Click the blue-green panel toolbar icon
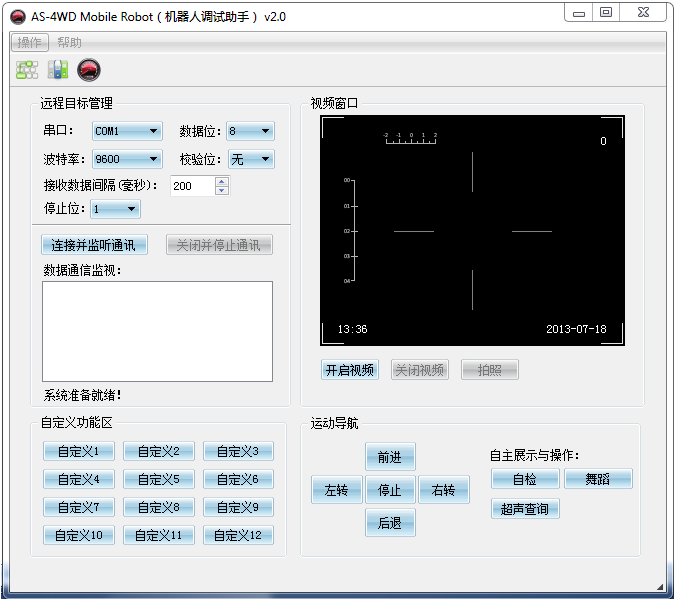The width and height of the screenshot is (675, 600). (58, 70)
